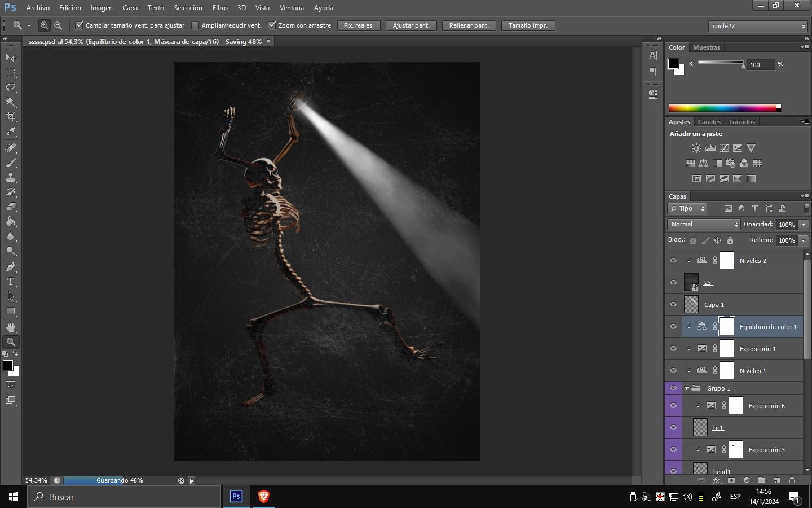The width and height of the screenshot is (812, 508).
Task: Click the delete layer trash icon
Action: (x=792, y=480)
